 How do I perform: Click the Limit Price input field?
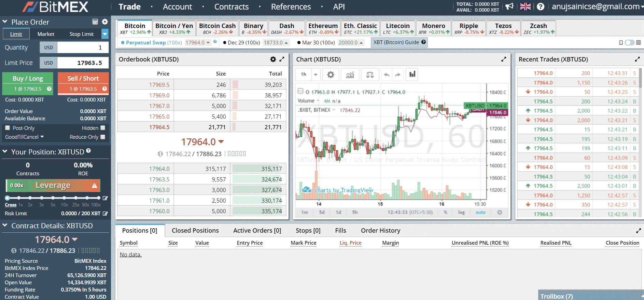(83, 63)
